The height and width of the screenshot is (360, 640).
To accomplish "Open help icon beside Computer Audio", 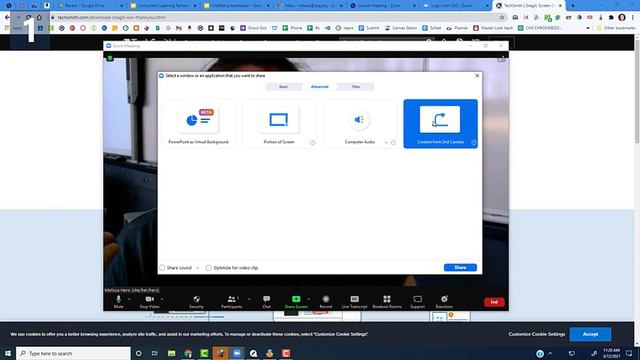I will tap(393, 142).
